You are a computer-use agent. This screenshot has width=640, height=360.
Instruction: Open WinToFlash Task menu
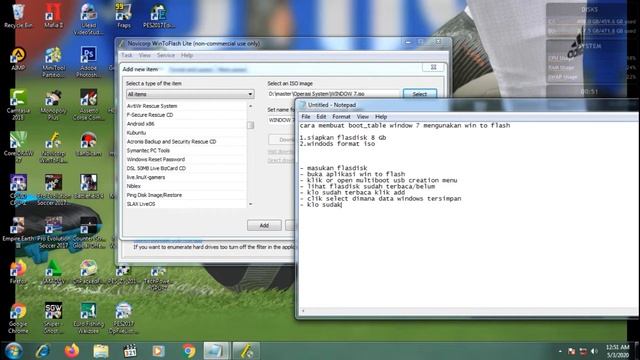127,55
